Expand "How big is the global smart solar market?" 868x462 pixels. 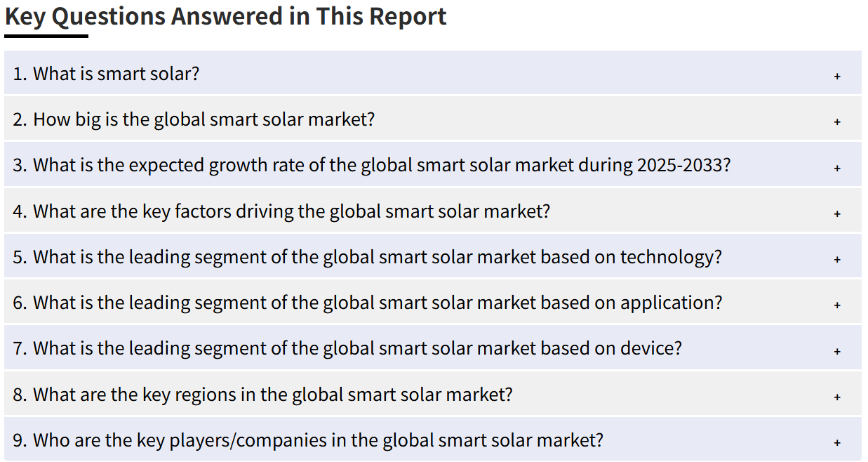(204, 119)
